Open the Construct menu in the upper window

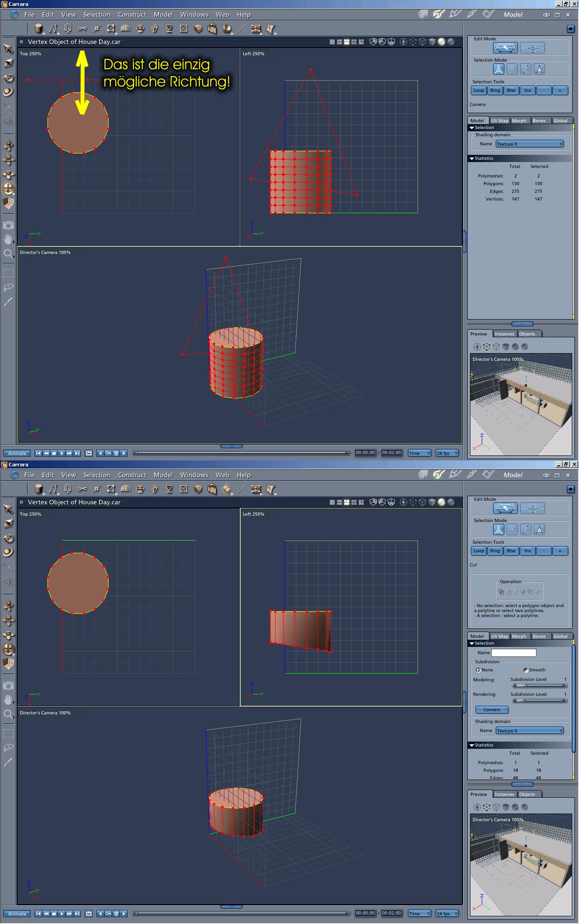(x=132, y=14)
